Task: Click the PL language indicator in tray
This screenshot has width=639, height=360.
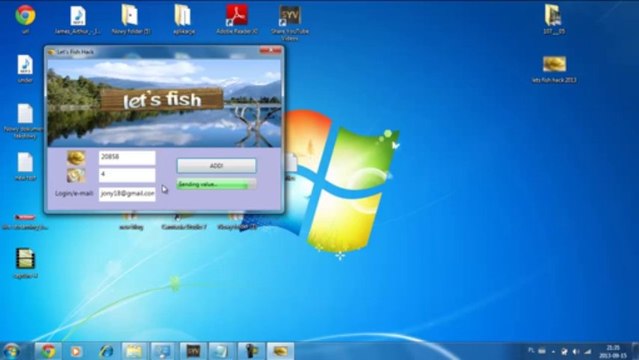Action: pos(531,351)
